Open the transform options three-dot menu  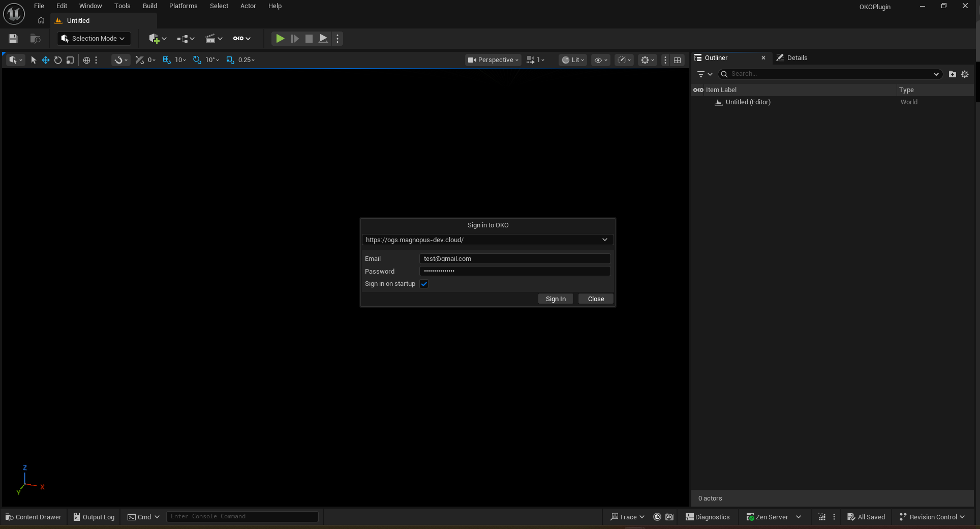point(96,60)
